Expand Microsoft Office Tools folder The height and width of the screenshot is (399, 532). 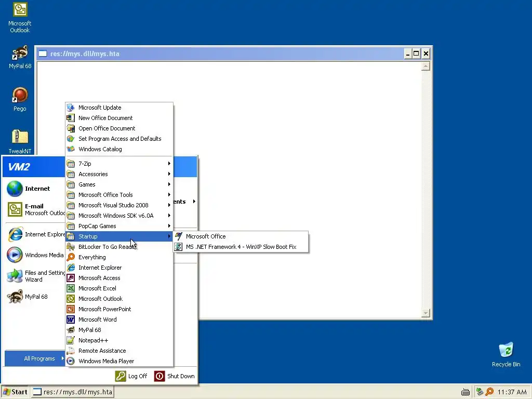(x=119, y=195)
